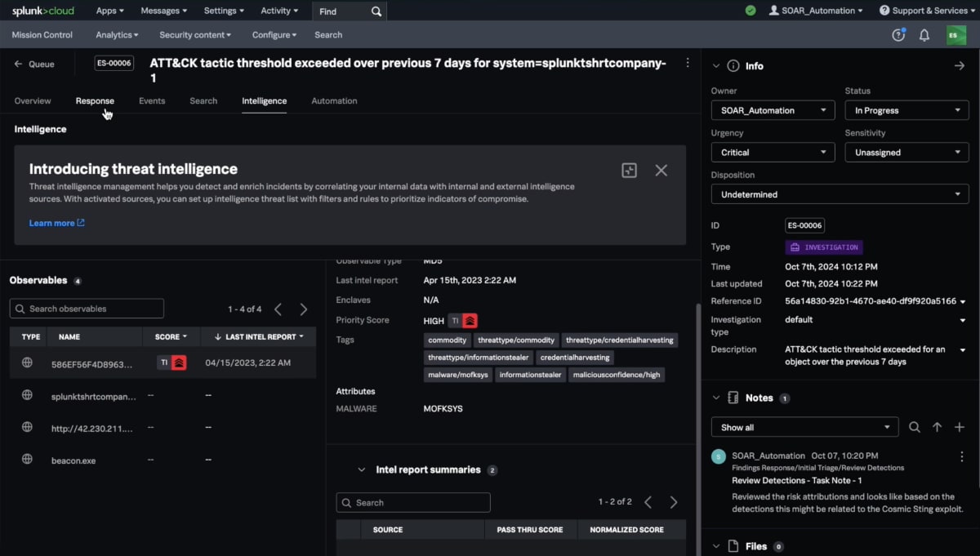Select the beacon.exe observable row
The width and height of the screenshot is (980, 556).
point(73,460)
